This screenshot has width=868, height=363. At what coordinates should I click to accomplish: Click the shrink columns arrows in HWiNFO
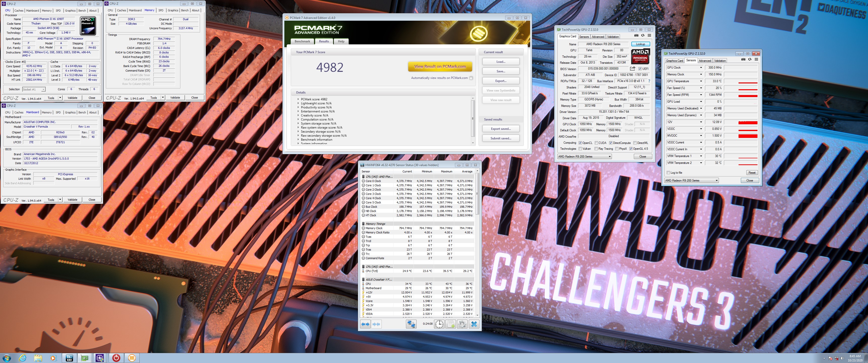[x=376, y=324]
